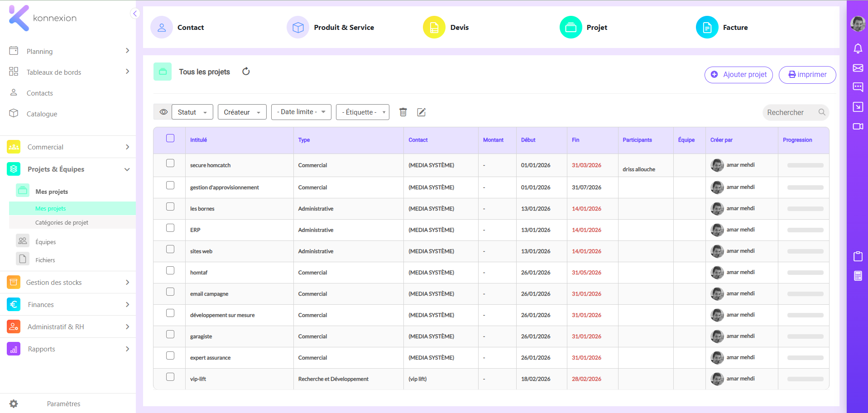Click the pencil edit icon in filter bar
The width and height of the screenshot is (868, 413).
[x=421, y=112]
